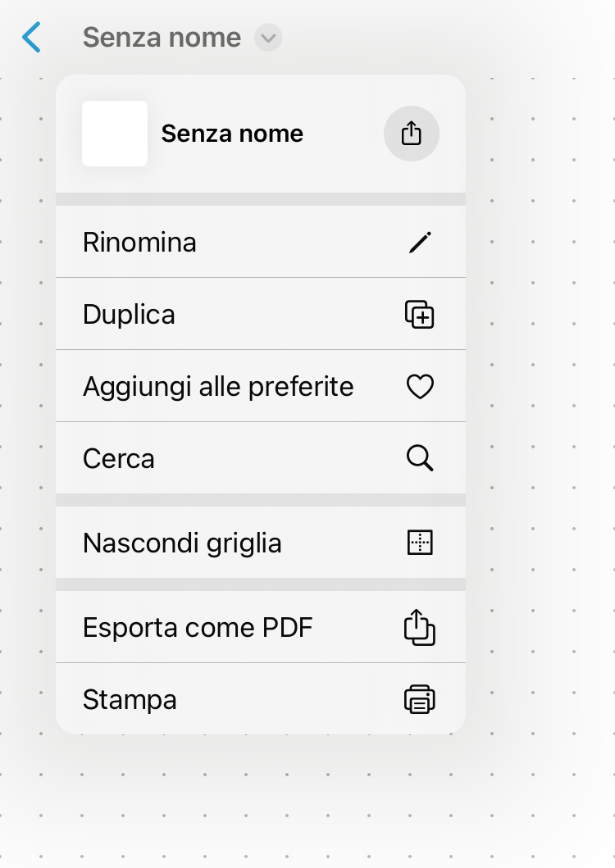
Task: Click the pencil icon for Rinomina
Action: point(420,243)
